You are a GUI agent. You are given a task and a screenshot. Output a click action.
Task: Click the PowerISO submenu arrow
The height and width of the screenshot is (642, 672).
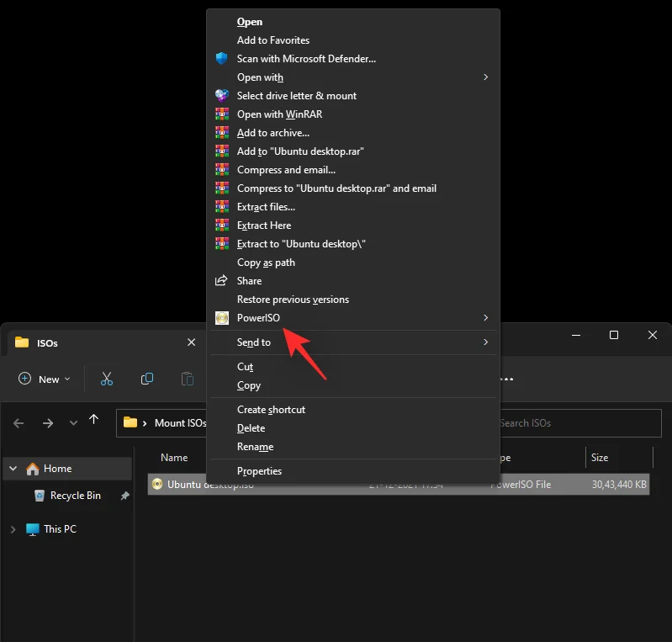pos(485,318)
